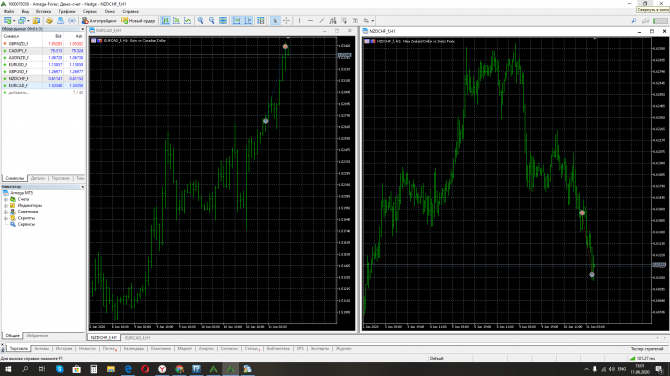Select the trendline drawing tool

[x=321, y=21]
